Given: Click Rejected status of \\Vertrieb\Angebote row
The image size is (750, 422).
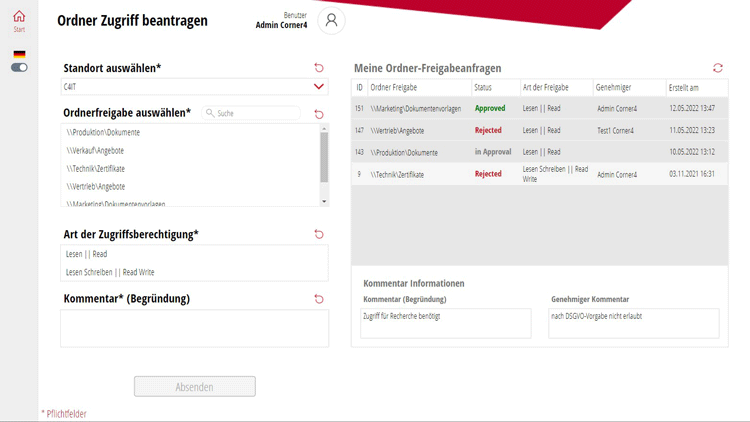Looking at the screenshot, I should [x=488, y=130].
